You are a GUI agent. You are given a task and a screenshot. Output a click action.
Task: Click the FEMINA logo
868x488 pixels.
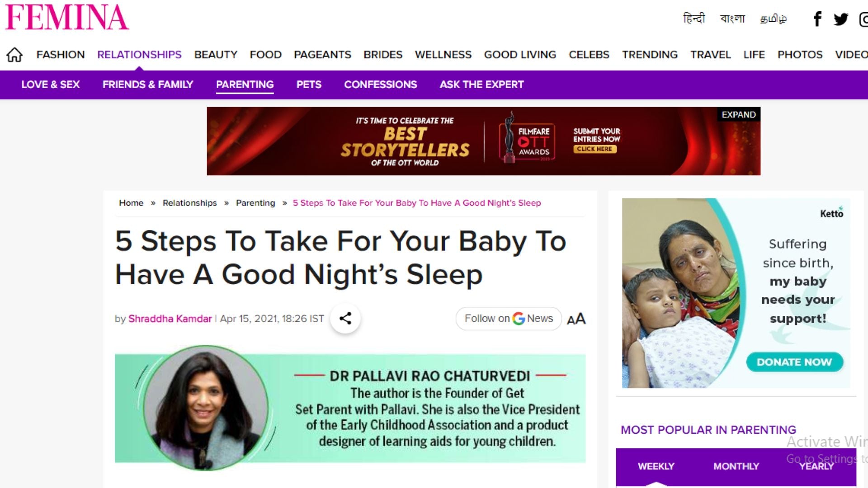[67, 17]
